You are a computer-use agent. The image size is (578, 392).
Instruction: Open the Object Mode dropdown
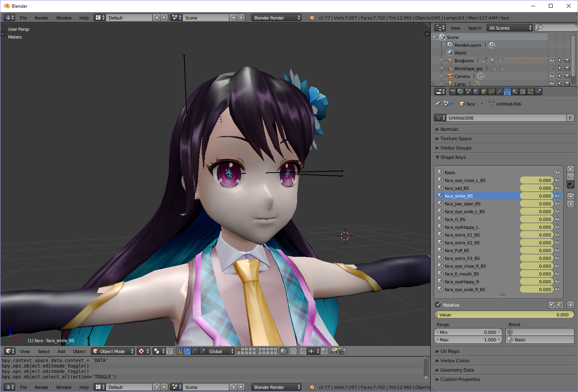click(113, 351)
